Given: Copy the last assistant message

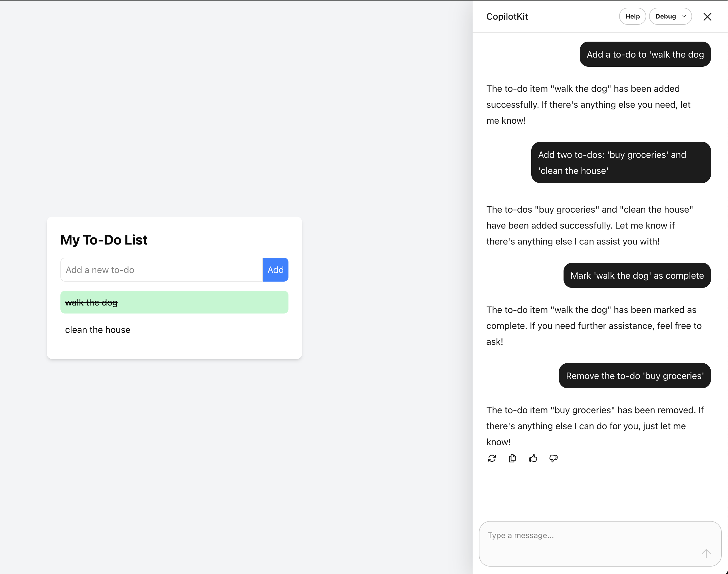Looking at the screenshot, I should pos(512,458).
